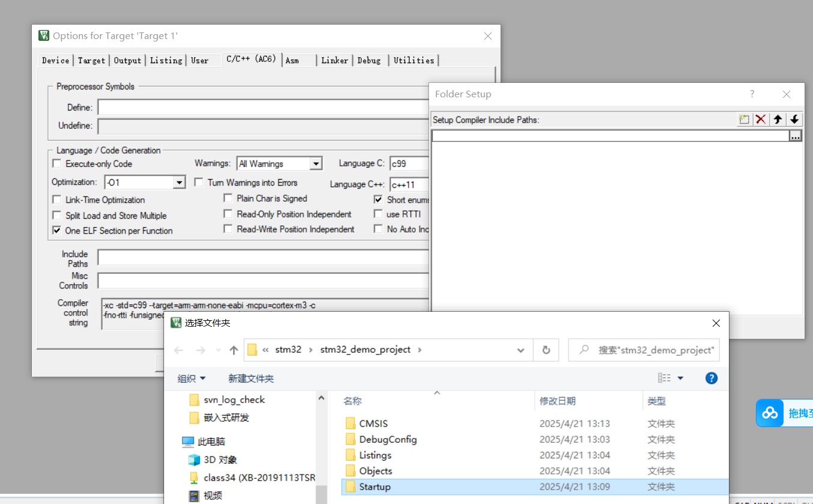Move include path down in Folder Setup
The image size is (813, 504).
point(794,120)
